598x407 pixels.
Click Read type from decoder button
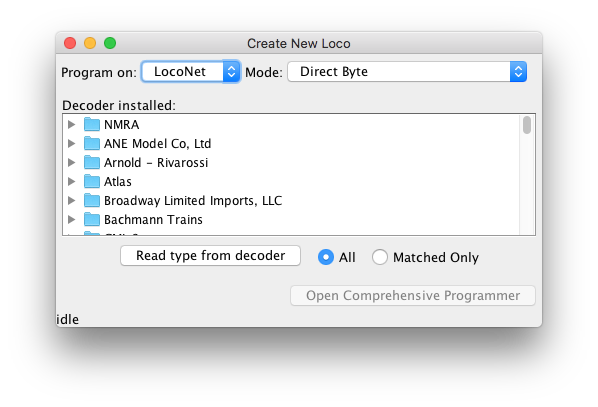[210, 256]
